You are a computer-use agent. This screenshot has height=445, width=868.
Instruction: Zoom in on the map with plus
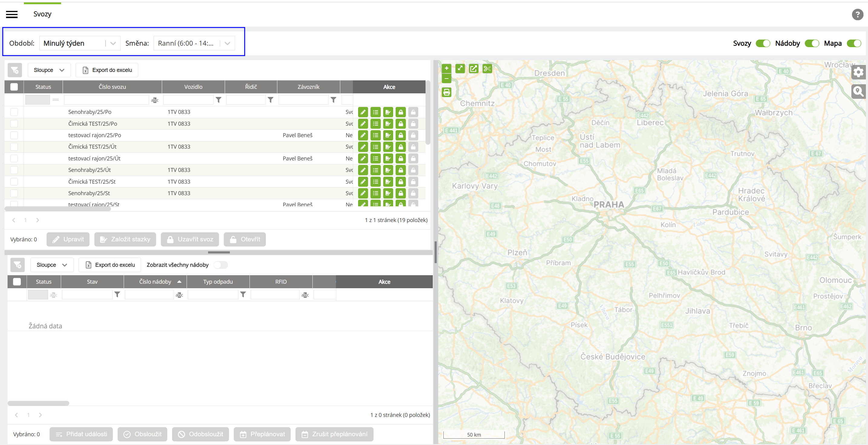pos(446,68)
